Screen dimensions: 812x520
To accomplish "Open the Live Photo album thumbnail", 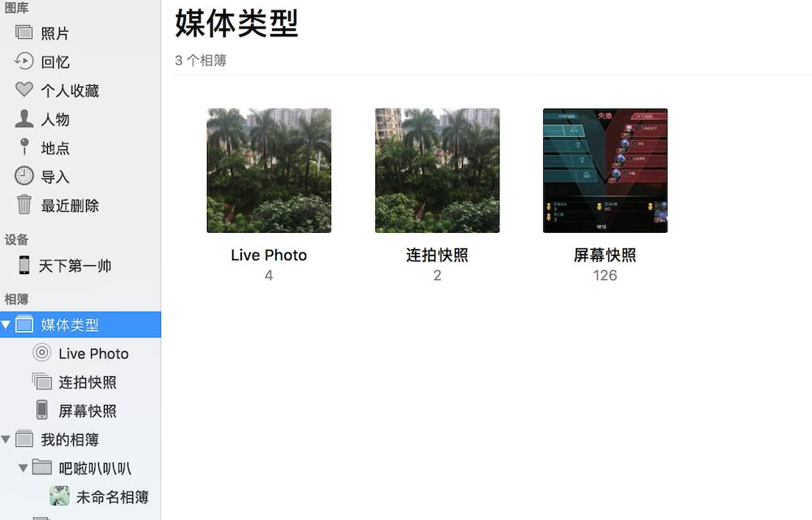I will (x=269, y=170).
